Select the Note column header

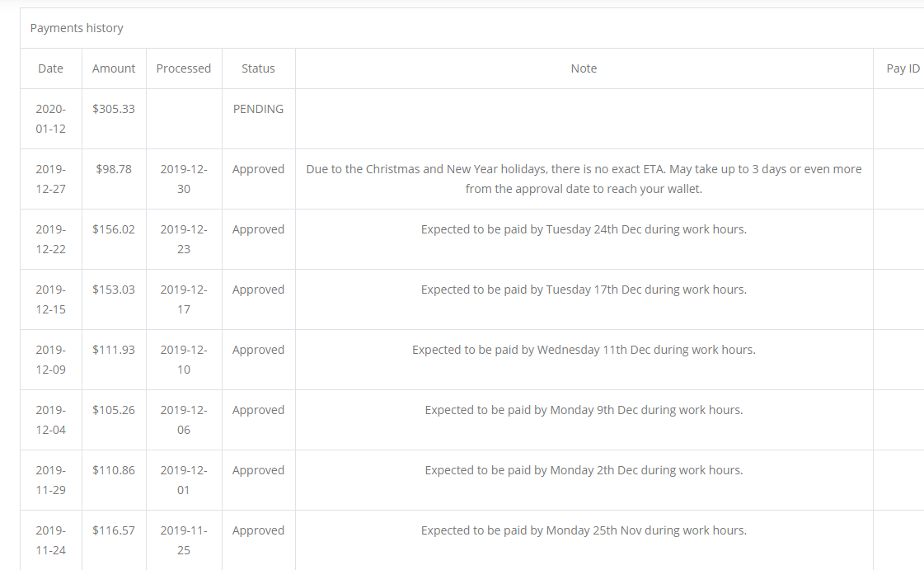pos(584,68)
